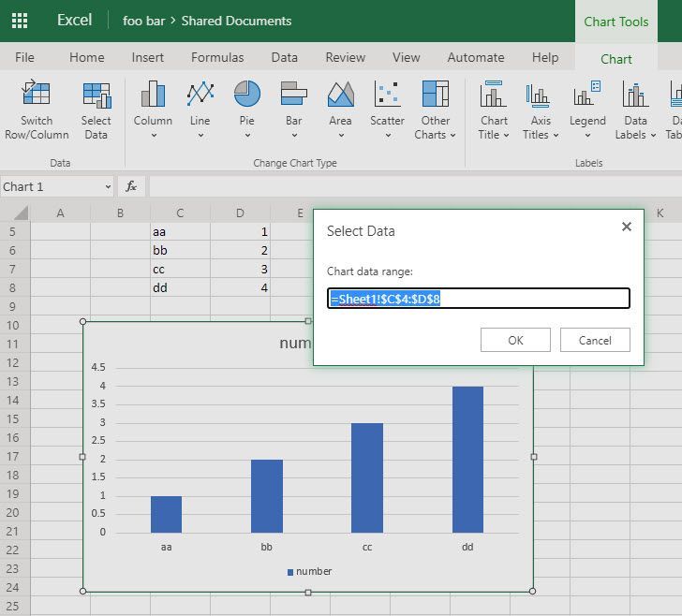Viewport: 682px width, 616px height.
Task: Choose the Area chart type icon
Action: pos(341,94)
